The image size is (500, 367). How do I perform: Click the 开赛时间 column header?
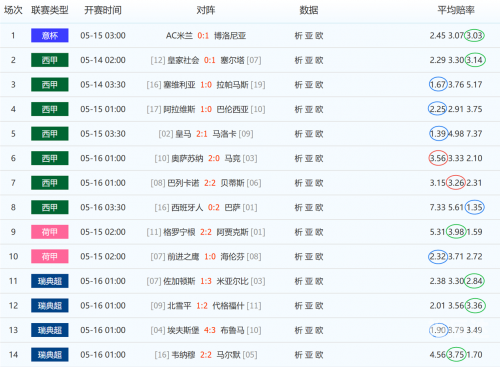pyautogui.click(x=103, y=10)
